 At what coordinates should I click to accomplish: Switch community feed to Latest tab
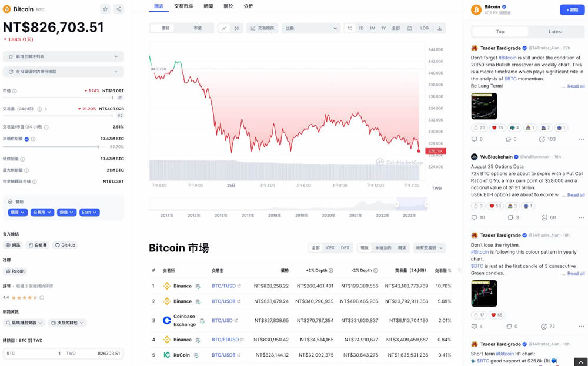(555, 32)
